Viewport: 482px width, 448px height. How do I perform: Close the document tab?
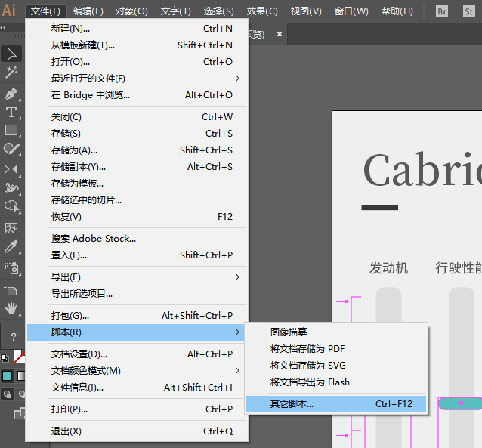pyautogui.click(x=280, y=34)
